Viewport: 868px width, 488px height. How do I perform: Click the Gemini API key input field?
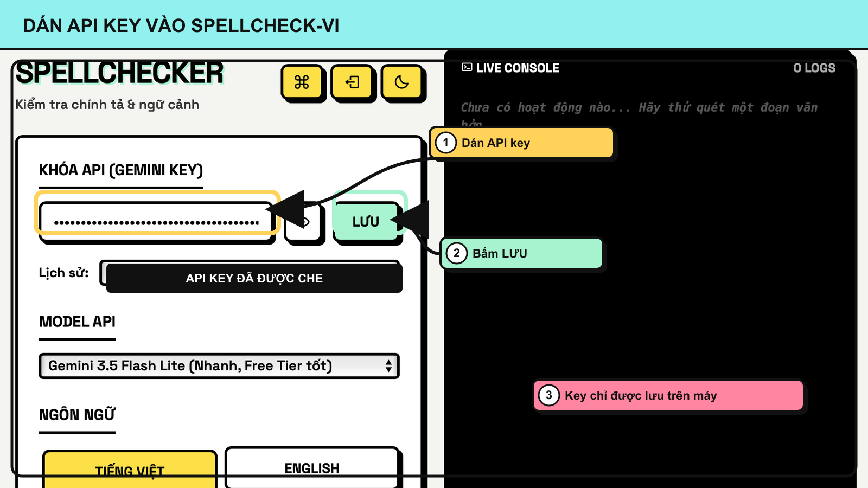click(x=156, y=222)
